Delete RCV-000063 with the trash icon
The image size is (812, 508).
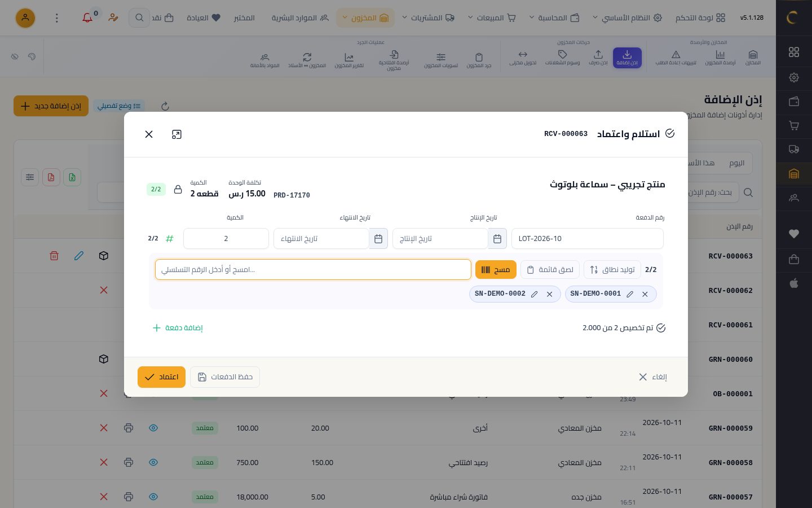54,256
